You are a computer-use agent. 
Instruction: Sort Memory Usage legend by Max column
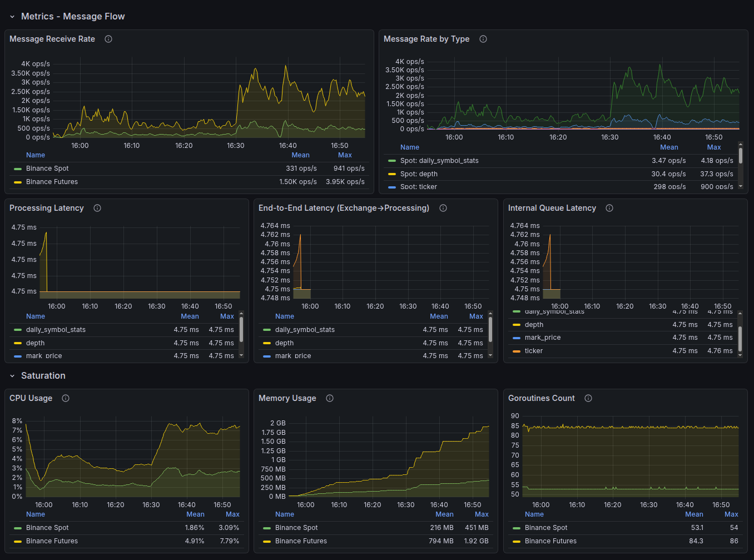click(481, 514)
